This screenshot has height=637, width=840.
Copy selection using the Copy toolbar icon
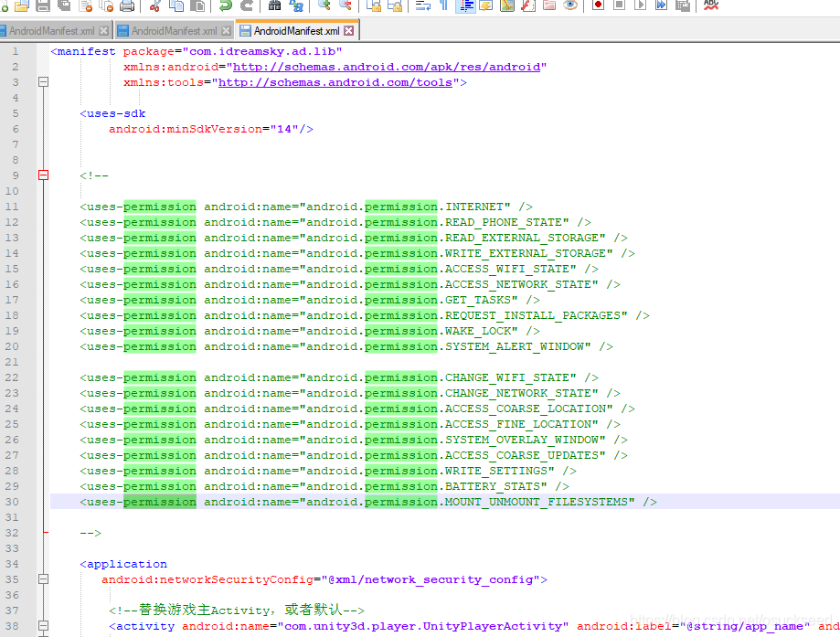(176, 5)
